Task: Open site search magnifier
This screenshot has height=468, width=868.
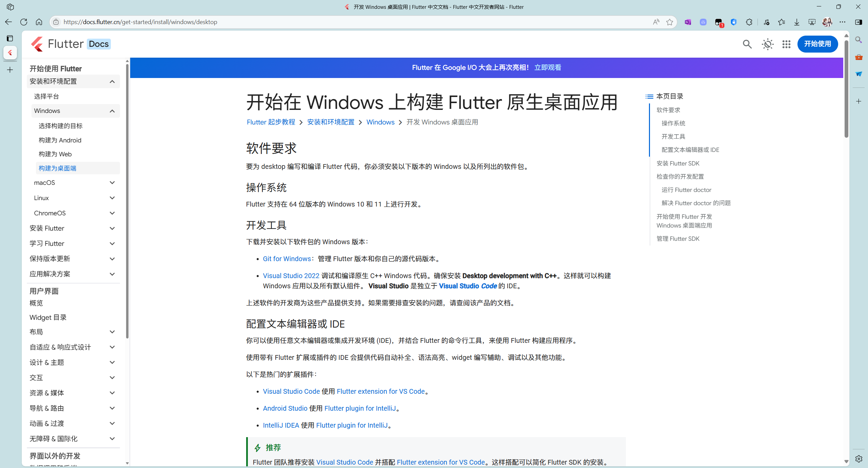Action: point(747,44)
